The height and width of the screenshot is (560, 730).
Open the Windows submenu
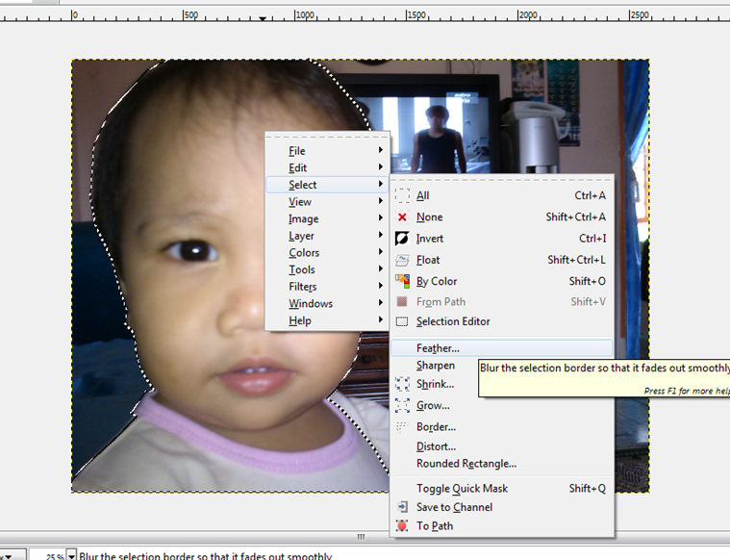[x=327, y=303]
